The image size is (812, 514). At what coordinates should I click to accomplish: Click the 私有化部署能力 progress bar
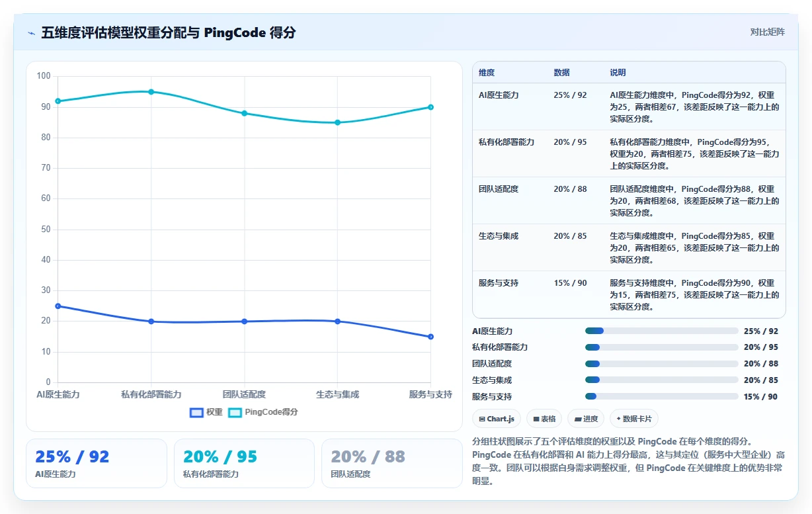tap(662, 347)
